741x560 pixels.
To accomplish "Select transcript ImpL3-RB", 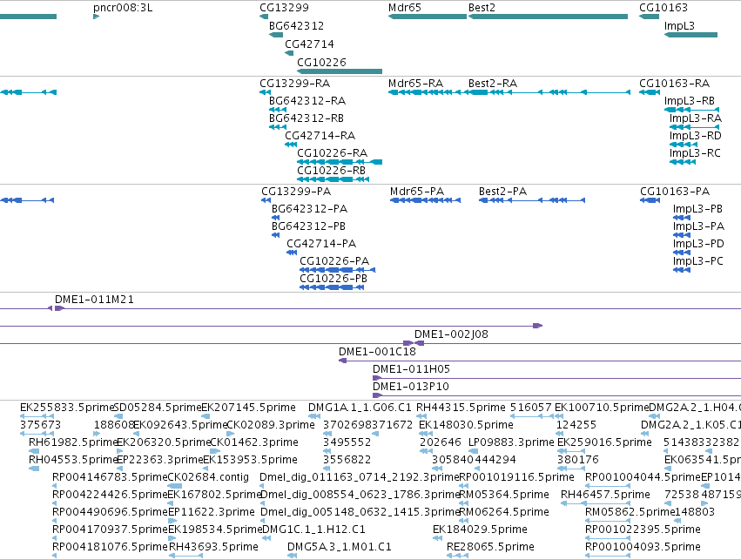I will click(692, 110).
